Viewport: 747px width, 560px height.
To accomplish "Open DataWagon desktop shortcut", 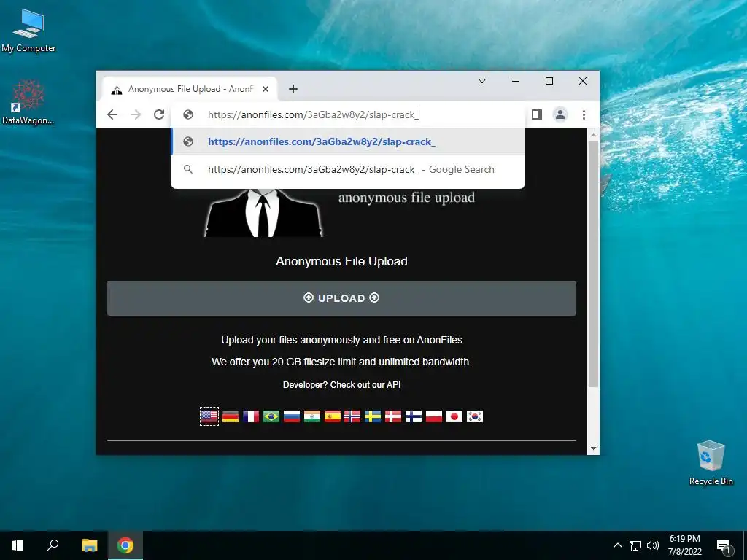I will point(28,101).
